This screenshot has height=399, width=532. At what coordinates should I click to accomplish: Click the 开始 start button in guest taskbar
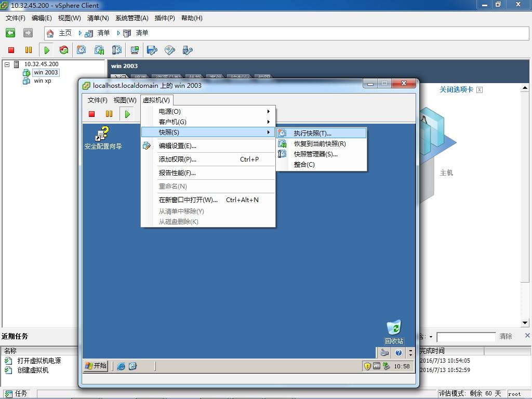click(x=96, y=366)
